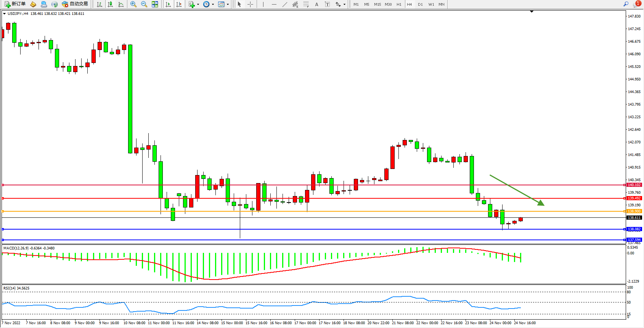Expand the periodicity clock dropdown
Image resolution: width=644 pixels, height=328 pixels.
tap(213, 5)
